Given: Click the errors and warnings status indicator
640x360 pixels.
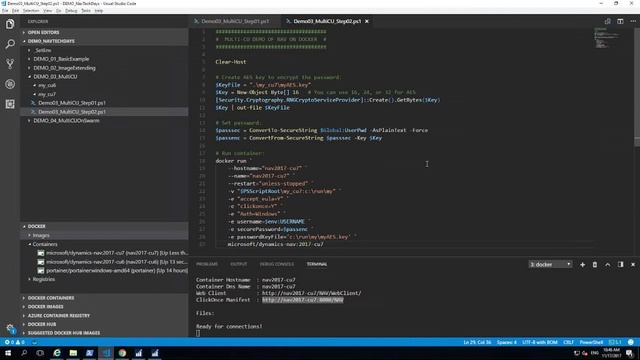Looking at the screenshot, I should click(x=14, y=342).
